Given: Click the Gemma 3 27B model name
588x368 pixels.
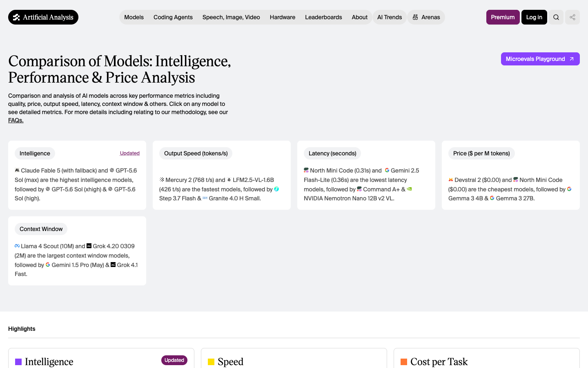Looking at the screenshot, I should coord(515,198).
